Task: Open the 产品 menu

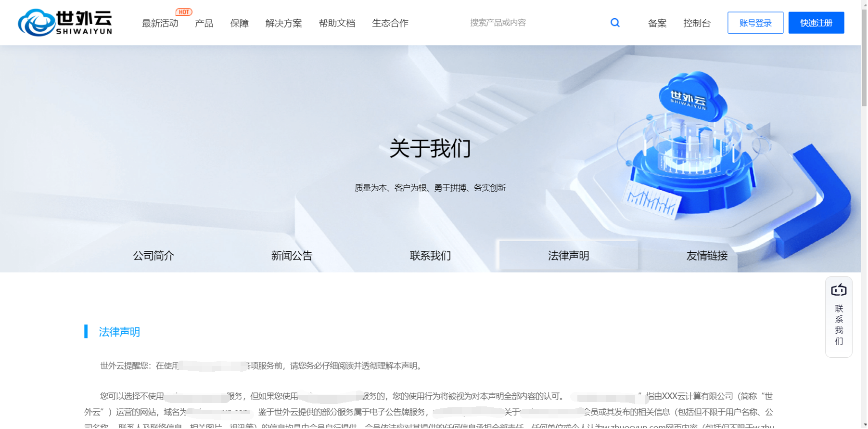Action: 204,23
